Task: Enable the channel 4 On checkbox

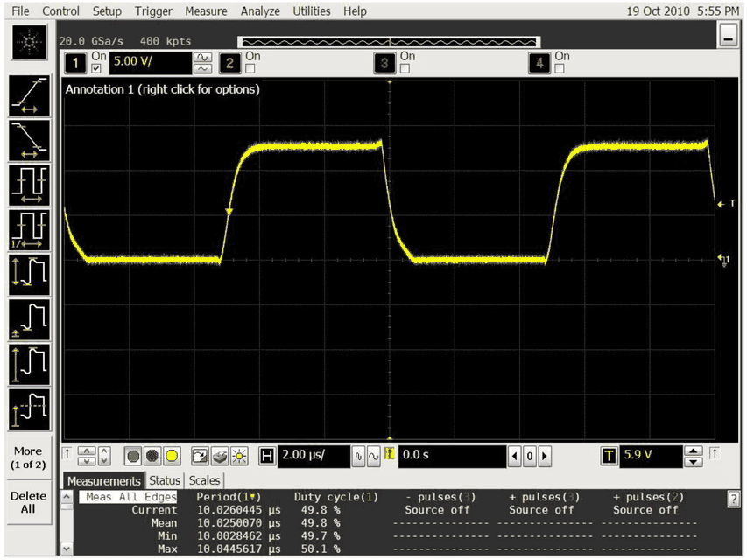Action: click(x=560, y=68)
